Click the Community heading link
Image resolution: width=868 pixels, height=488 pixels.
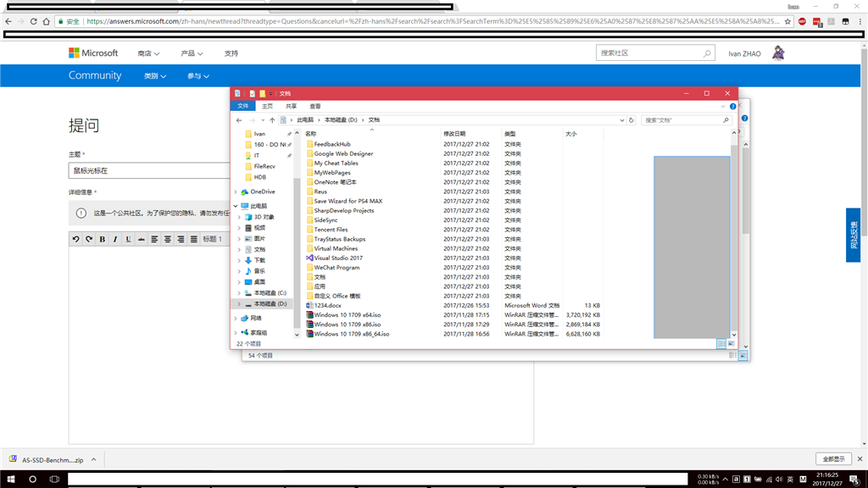[95, 75]
